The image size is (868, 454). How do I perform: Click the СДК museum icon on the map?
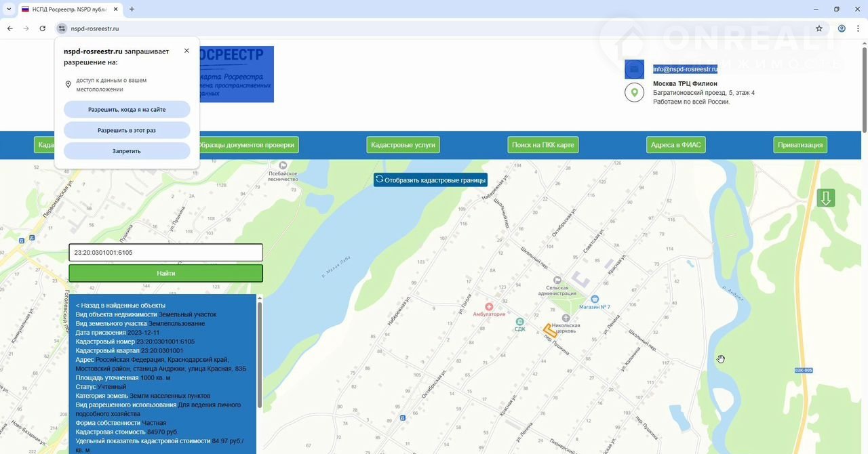[x=519, y=321]
